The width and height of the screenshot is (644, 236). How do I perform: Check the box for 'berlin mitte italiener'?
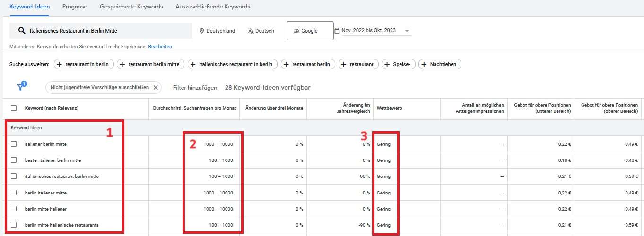pyautogui.click(x=14, y=209)
